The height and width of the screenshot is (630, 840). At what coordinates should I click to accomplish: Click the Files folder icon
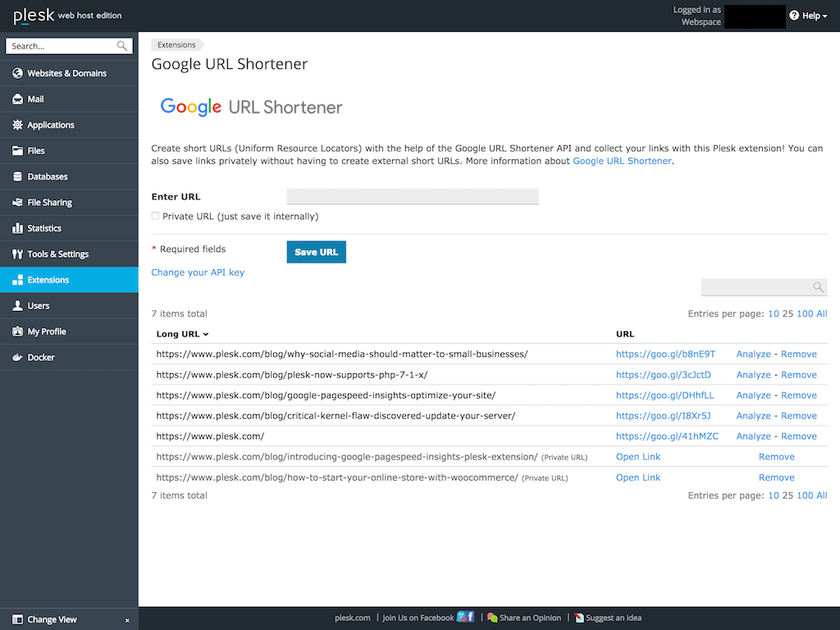coord(18,151)
